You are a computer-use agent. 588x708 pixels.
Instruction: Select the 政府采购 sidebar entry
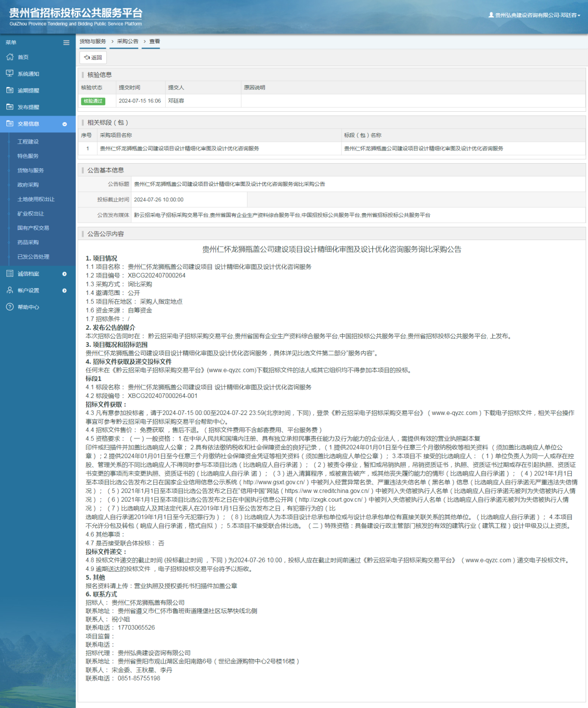(x=28, y=185)
